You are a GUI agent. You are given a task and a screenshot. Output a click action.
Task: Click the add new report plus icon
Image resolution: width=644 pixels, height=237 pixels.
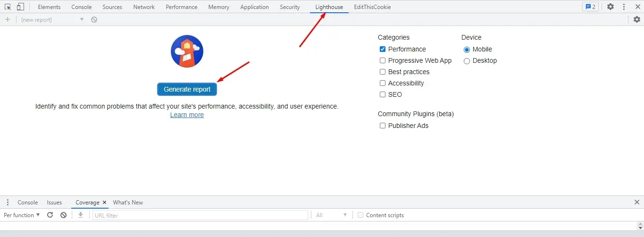8,19
